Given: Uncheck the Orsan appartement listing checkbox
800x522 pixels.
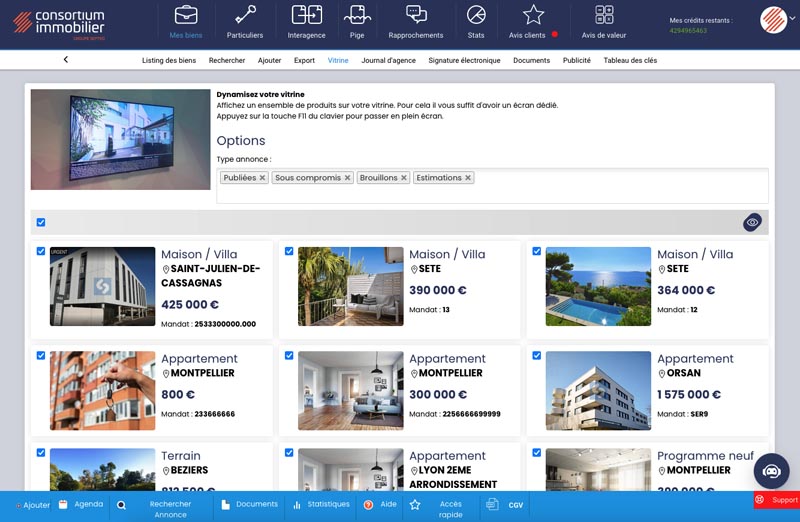Looking at the screenshot, I should (x=537, y=355).
